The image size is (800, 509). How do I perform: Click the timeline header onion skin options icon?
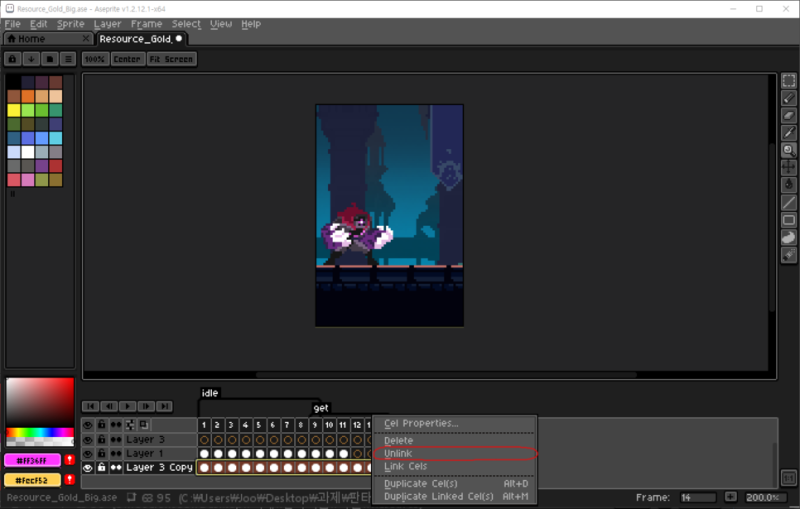[130, 424]
